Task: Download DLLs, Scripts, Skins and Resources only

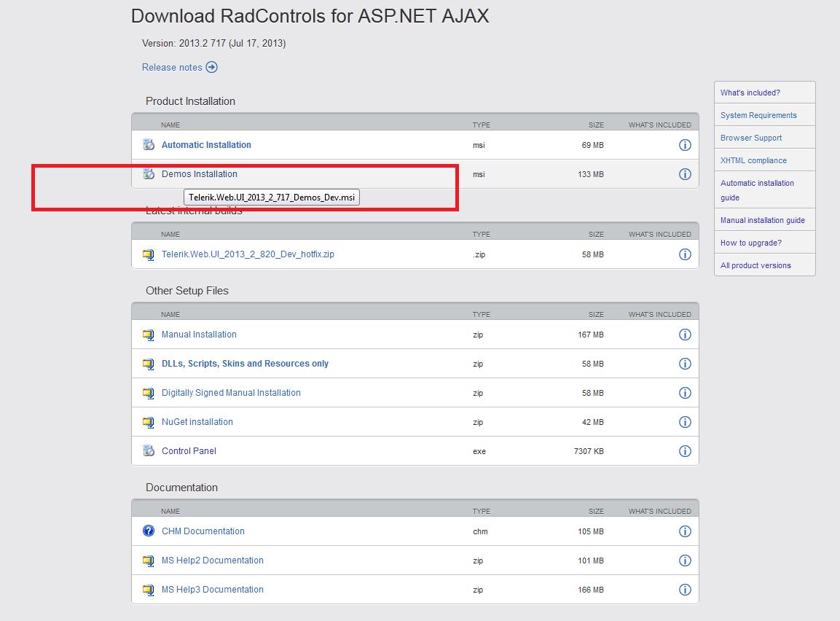Action: tap(245, 364)
